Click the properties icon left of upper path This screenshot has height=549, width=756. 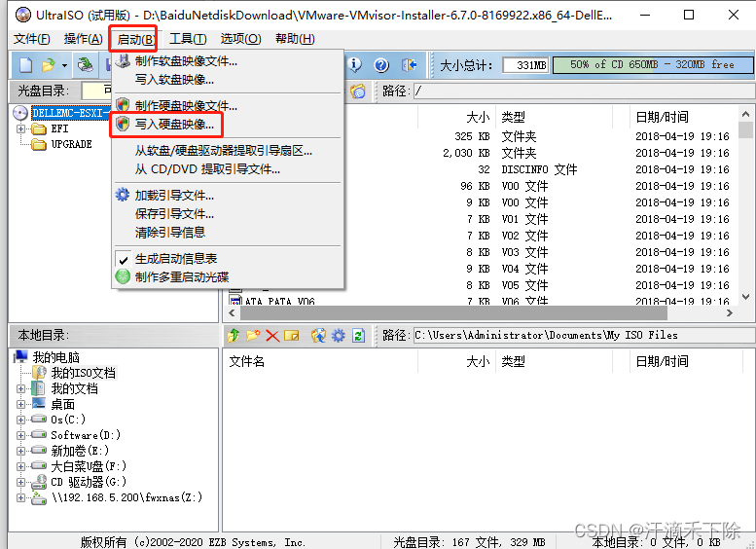[358, 91]
